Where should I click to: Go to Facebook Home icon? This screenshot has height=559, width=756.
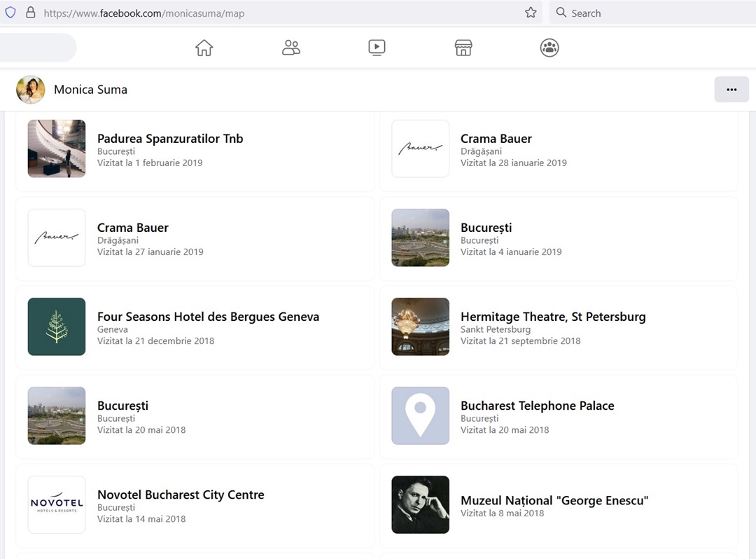[x=204, y=48]
